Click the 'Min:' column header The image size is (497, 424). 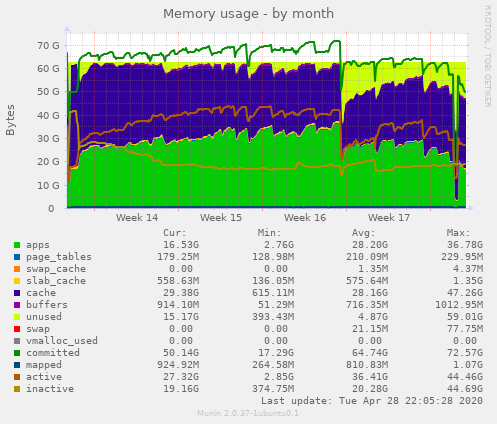[270, 233]
